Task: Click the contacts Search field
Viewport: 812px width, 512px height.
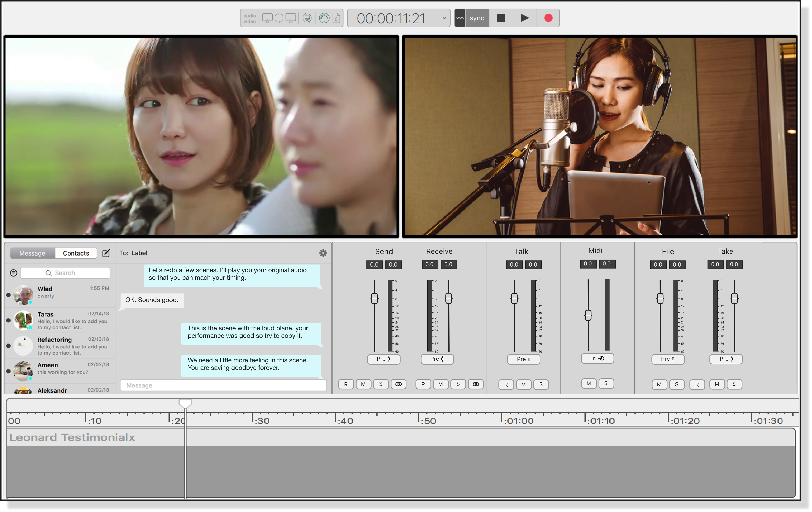Action: coord(65,273)
